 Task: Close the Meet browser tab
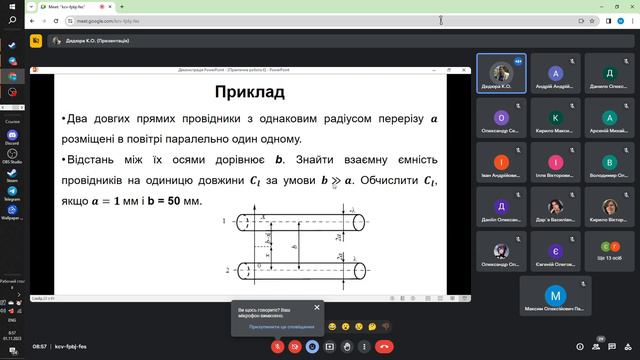[x=110, y=7]
